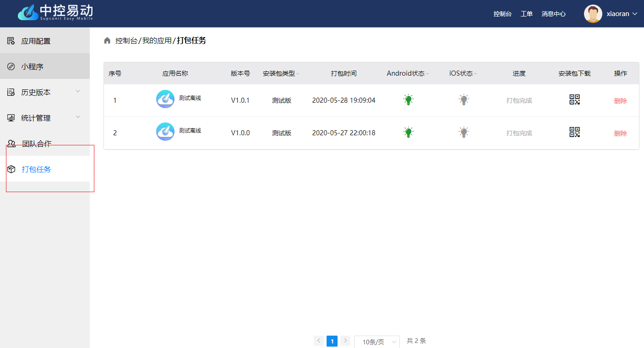Open 统计管理 in the sidebar

[x=45, y=118]
